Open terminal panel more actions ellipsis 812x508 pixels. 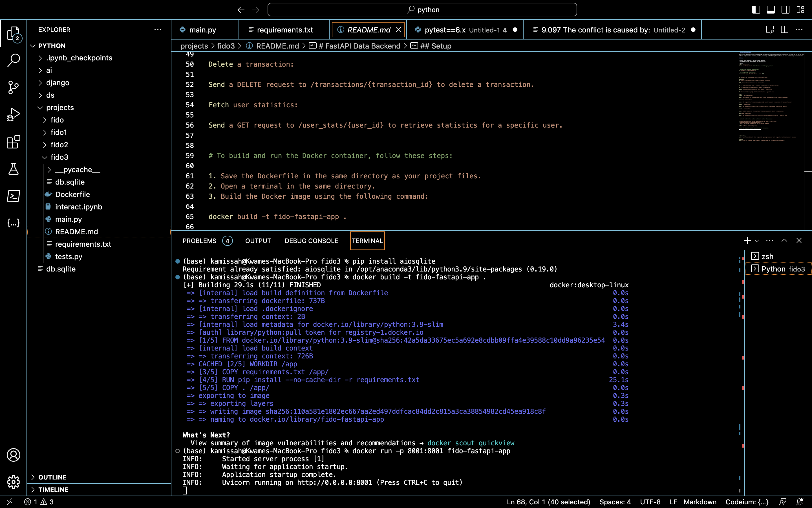pos(770,240)
